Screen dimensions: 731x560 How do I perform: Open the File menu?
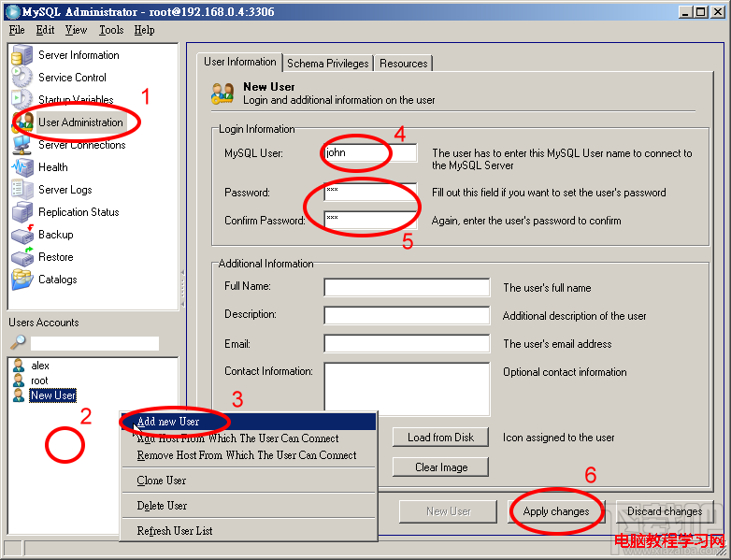click(x=17, y=30)
